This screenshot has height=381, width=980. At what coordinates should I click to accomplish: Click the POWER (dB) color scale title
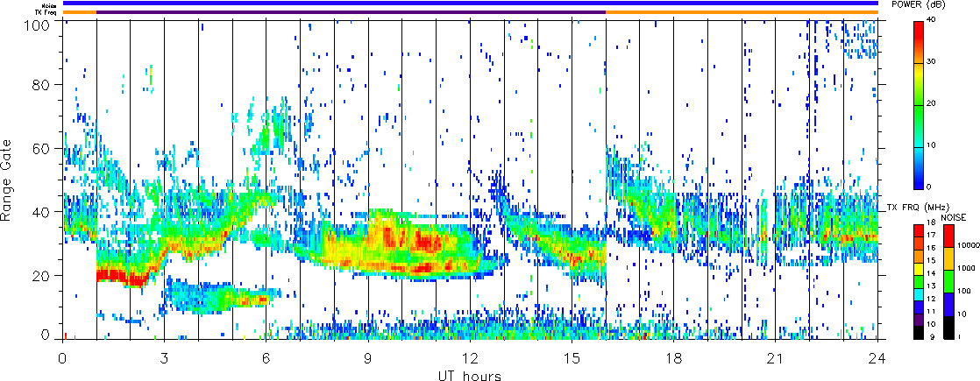point(918,4)
